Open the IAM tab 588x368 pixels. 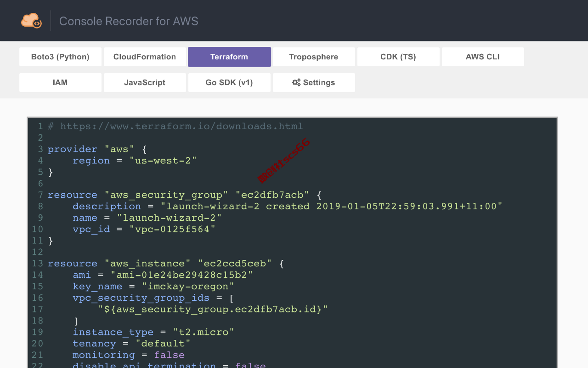[x=60, y=83]
